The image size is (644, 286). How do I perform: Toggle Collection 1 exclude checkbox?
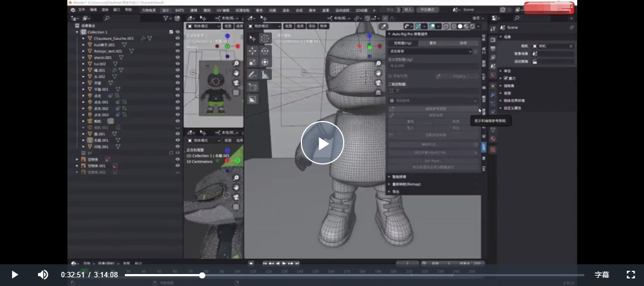click(x=171, y=32)
